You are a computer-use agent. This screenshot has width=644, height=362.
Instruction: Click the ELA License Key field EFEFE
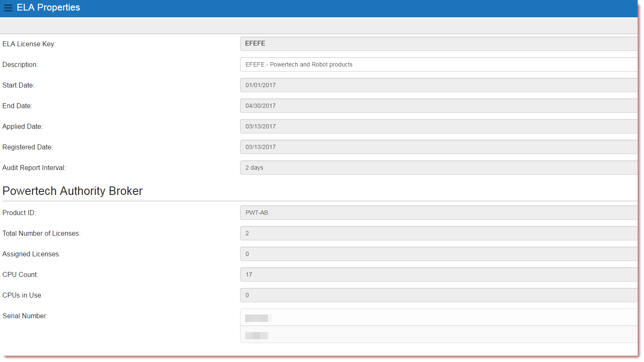(439, 44)
